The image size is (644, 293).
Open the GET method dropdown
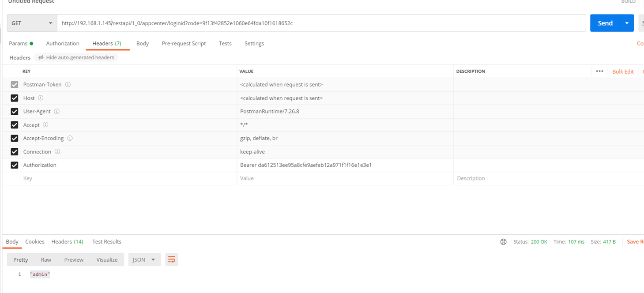32,23
